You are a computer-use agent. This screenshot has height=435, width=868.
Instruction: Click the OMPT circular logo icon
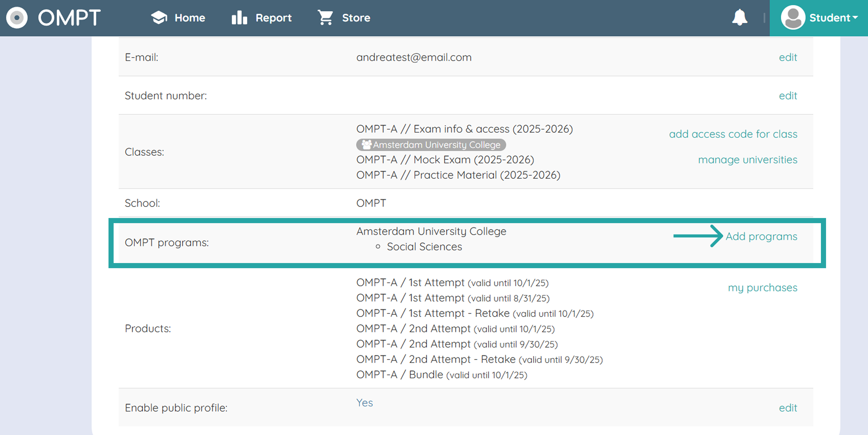(x=17, y=17)
